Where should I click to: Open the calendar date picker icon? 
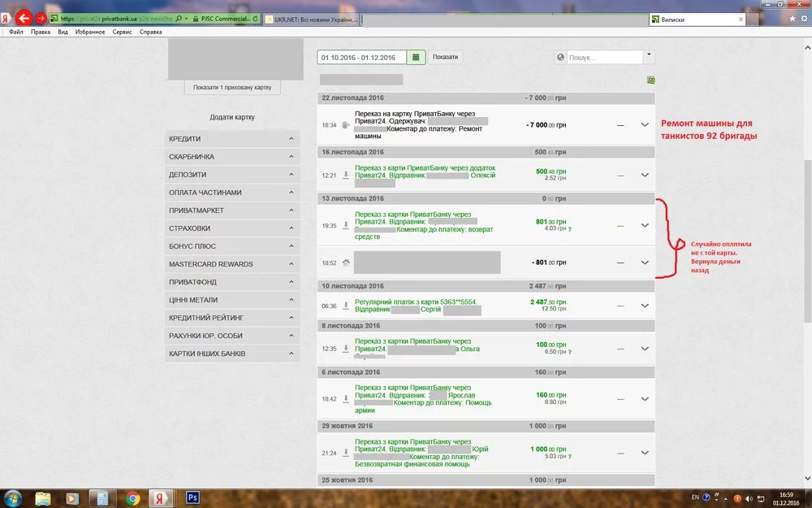(x=416, y=57)
